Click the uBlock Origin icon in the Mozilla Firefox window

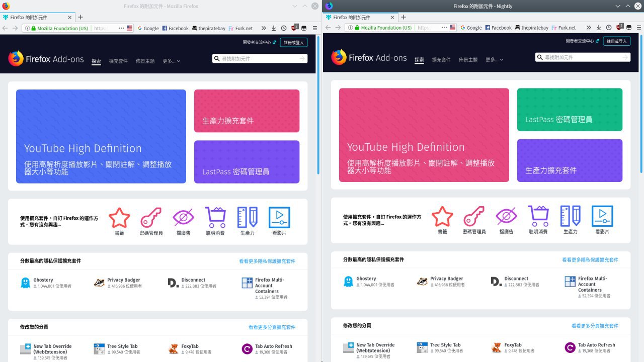click(x=295, y=28)
